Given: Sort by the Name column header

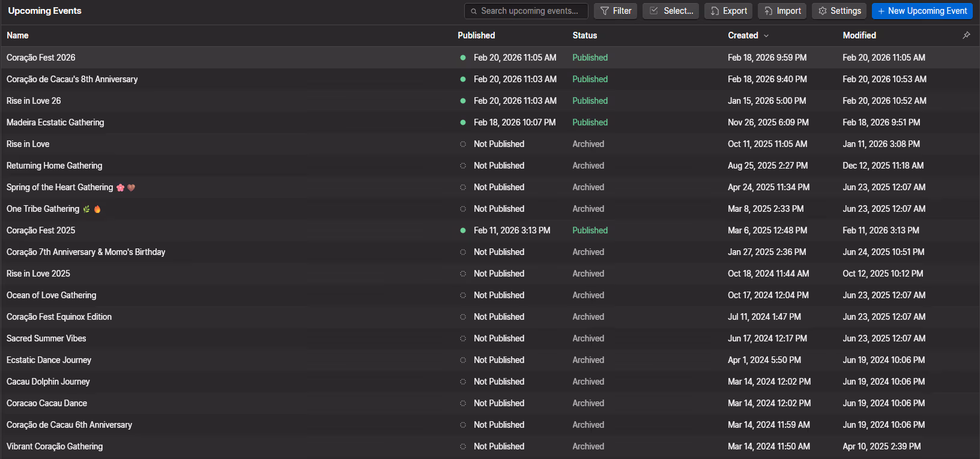Looking at the screenshot, I should (17, 35).
